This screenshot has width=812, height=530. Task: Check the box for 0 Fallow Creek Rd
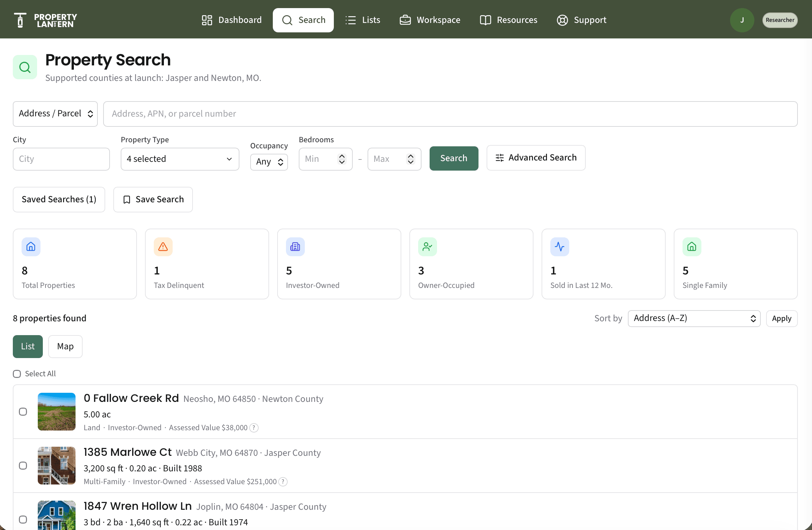click(x=23, y=412)
